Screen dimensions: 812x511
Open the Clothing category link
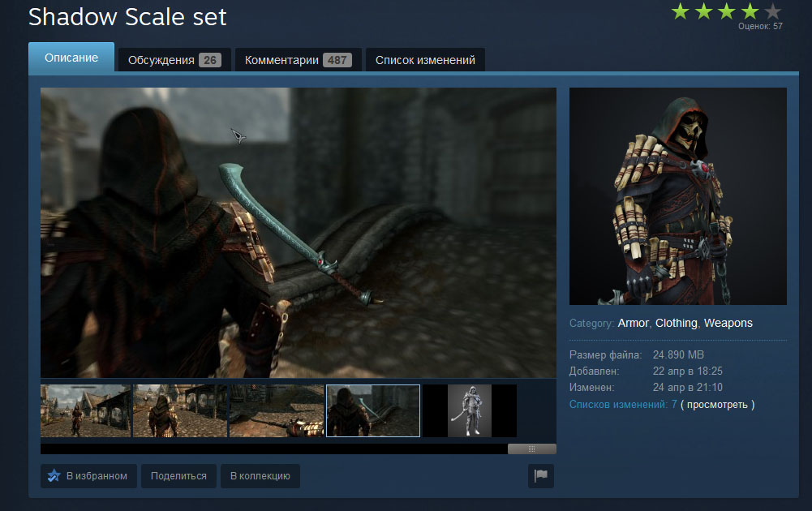point(677,323)
